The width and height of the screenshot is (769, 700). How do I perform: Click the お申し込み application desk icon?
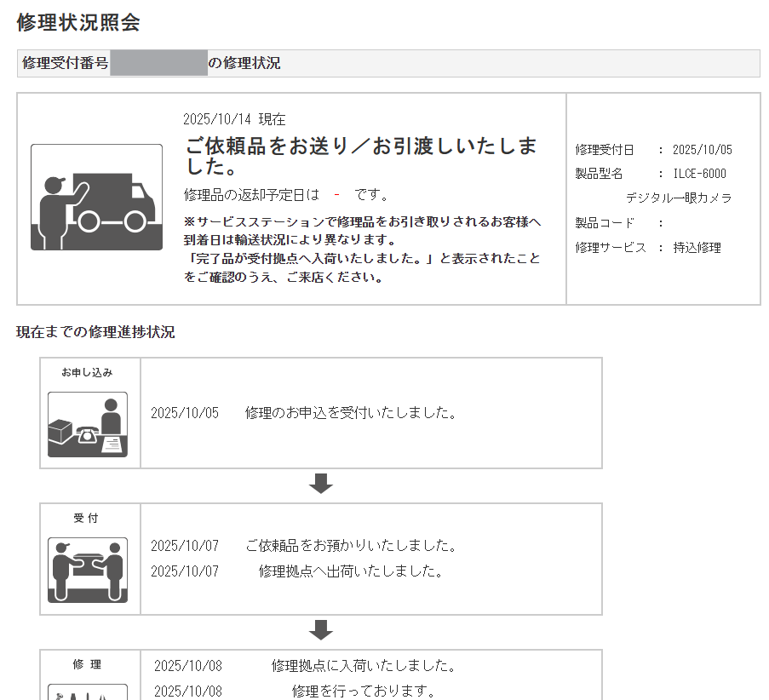point(87,424)
